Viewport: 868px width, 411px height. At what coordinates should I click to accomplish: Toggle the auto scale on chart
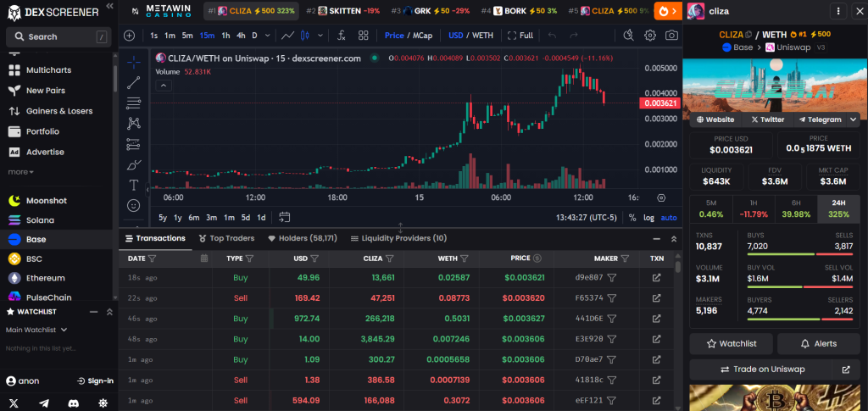click(669, 218)
